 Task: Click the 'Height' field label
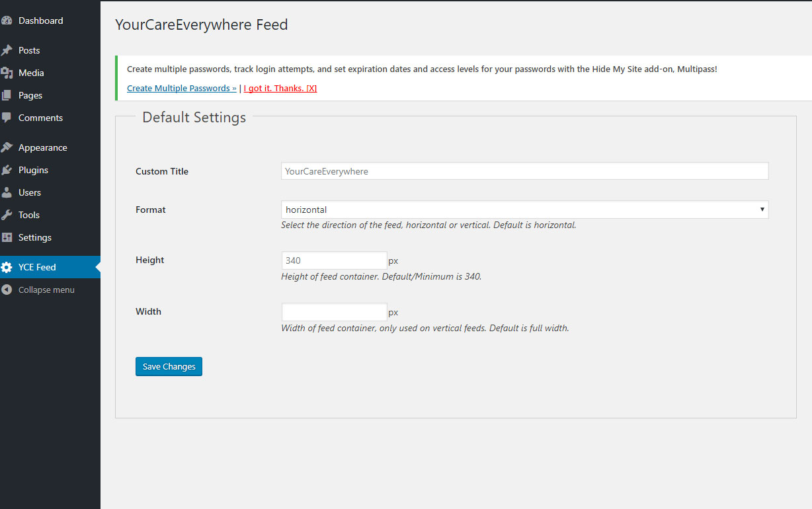[x=150, y=260]
